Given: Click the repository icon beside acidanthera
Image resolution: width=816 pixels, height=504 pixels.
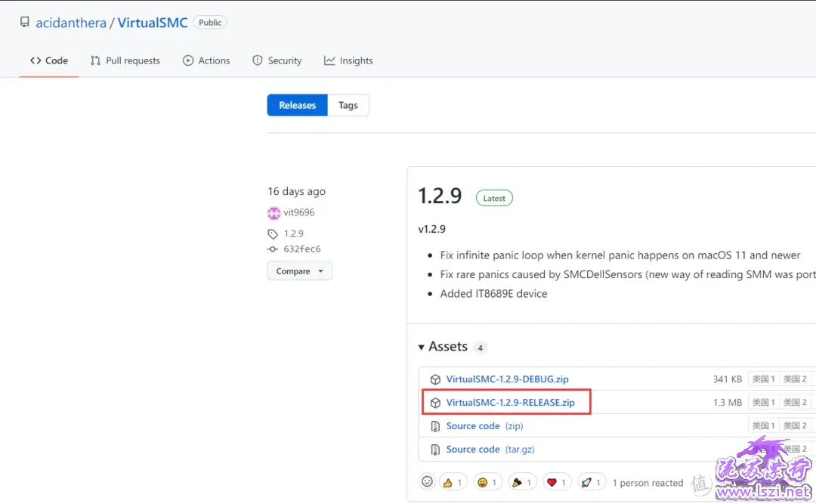Looking at the screenshot, I should [24, 22].
